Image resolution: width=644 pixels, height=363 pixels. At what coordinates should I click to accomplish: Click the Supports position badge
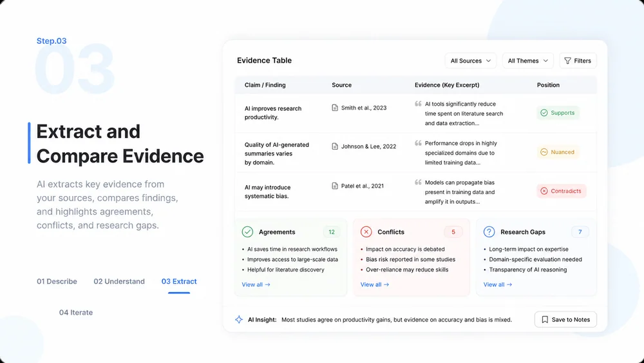558,113
